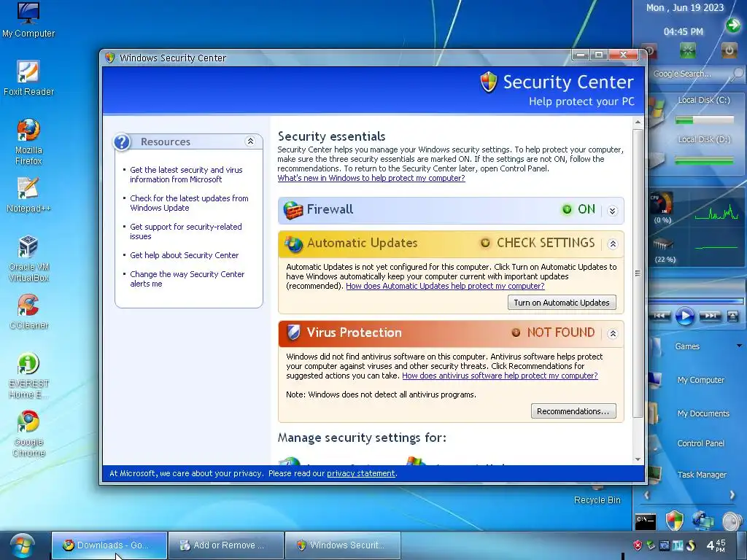The height and width of the screenshot is (560, 747).
Task: Switch to Downloads Chrome taskbar item
Action: [x=109, y=545]
